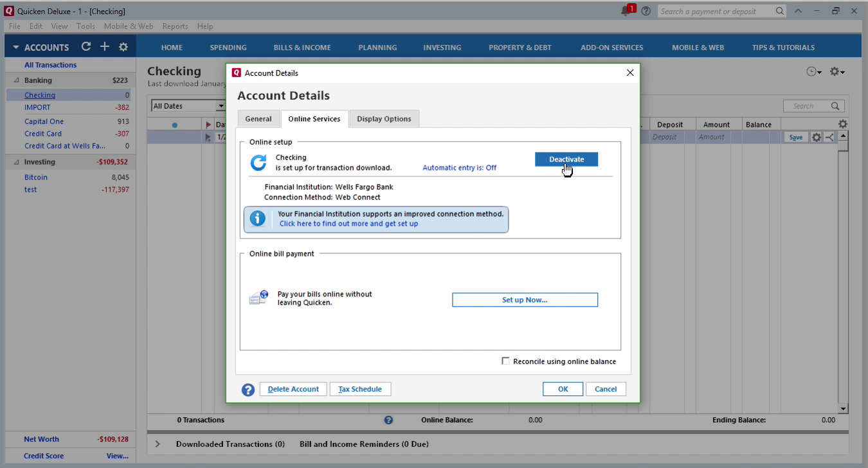Click the red notification bell icon

628,10
